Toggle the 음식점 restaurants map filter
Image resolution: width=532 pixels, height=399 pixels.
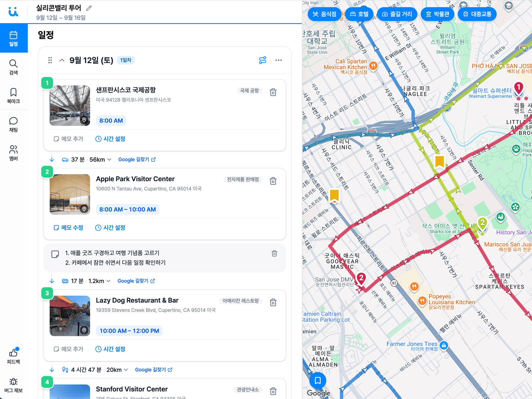coord(324,14)
